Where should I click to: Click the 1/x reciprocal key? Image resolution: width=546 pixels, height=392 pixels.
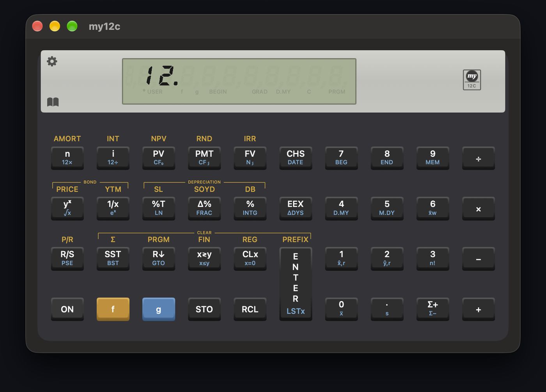113,208
